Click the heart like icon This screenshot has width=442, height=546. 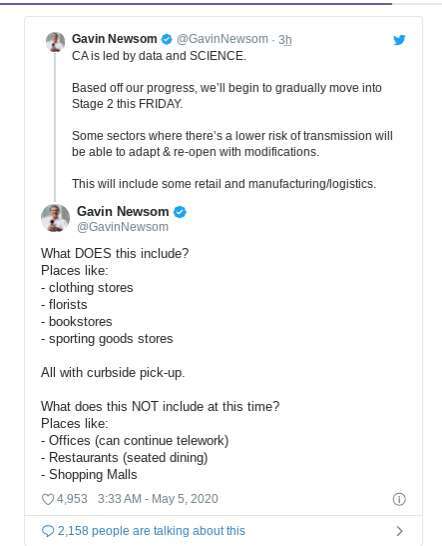[x=47, y=499]
